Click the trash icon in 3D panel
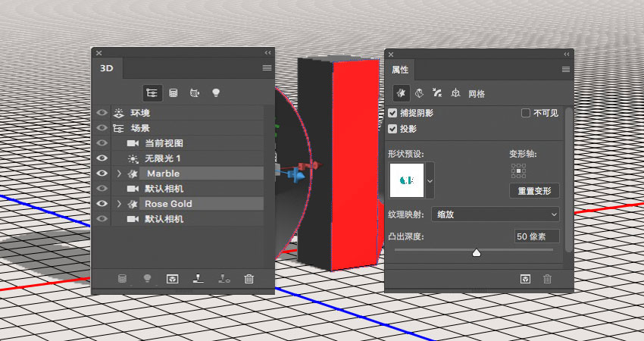This screenshot has height=341, width=644. coord(249,279)
